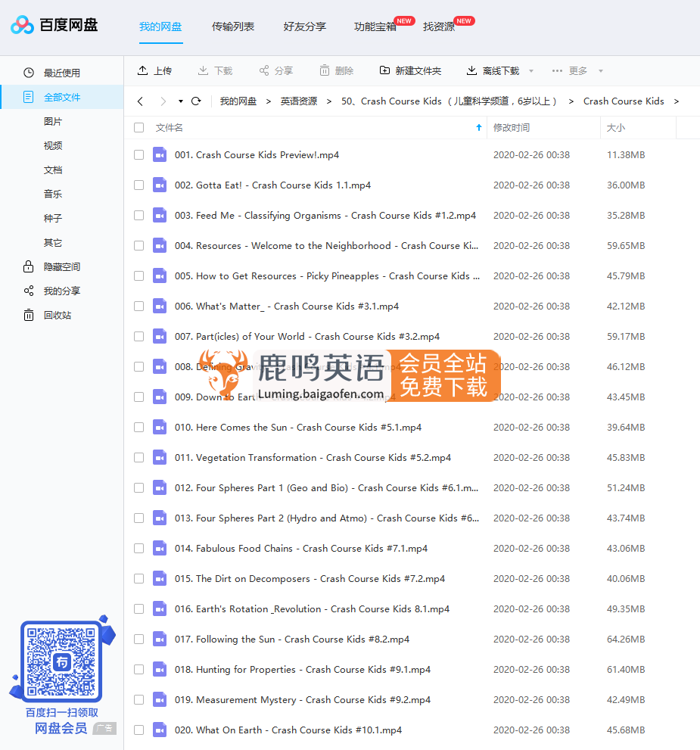The image size is (700, 750).
Task: Open the 好友分享 tab
Action: 304,26
